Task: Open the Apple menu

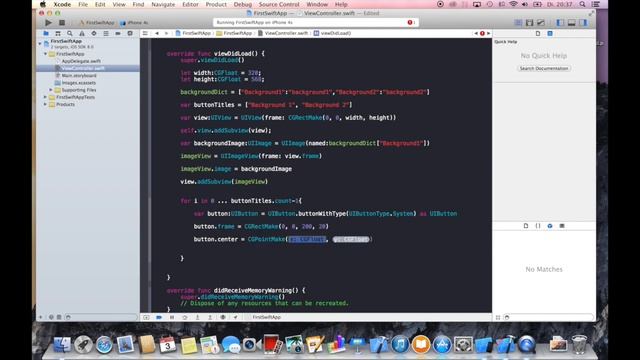Action: point(42,4)
